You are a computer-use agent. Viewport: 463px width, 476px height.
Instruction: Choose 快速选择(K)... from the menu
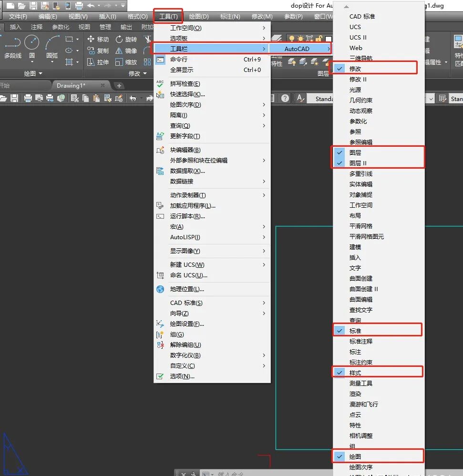pos(212,94)
